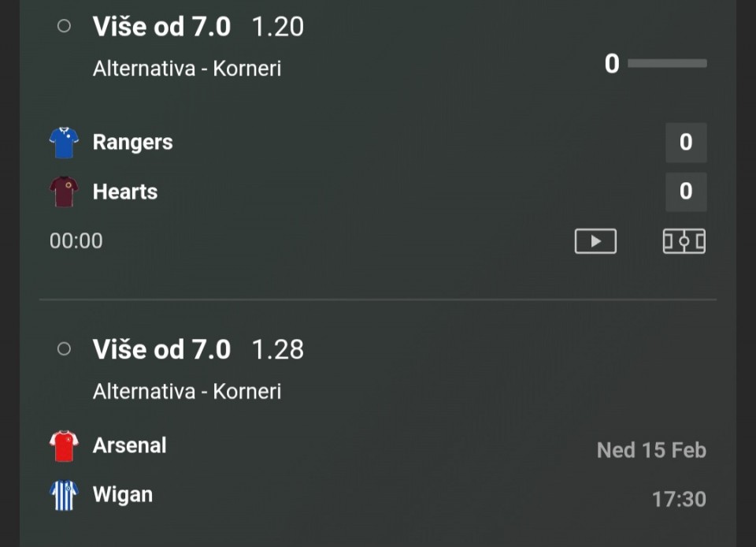Click the maroon Hearts jersey icon

tap(64, 192)
